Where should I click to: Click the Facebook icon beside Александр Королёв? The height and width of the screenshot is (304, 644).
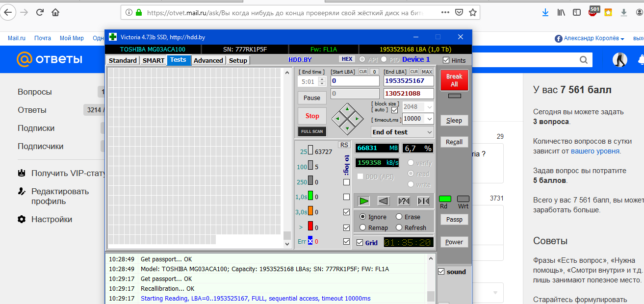pyautogui.click(x=558, y=38)
